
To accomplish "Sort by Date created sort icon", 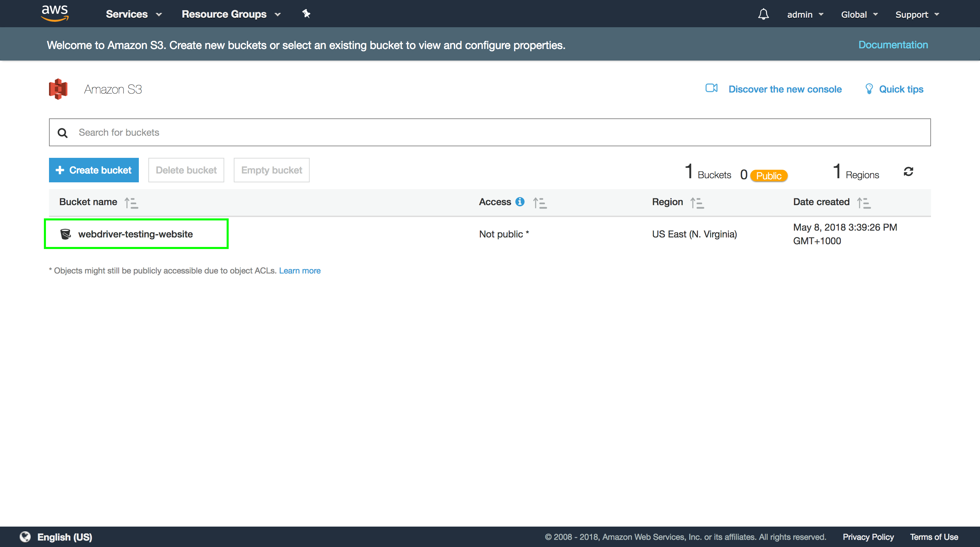I will click(x=864, y=203).
